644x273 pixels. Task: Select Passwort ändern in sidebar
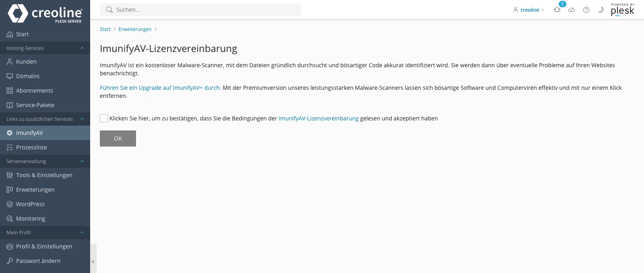(x=45, y=261)
